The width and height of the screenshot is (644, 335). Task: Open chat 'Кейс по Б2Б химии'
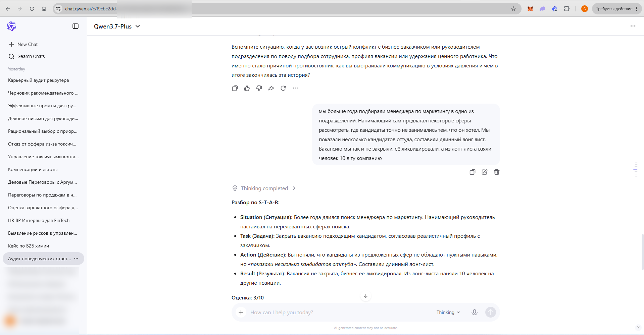tap(43, 246)
